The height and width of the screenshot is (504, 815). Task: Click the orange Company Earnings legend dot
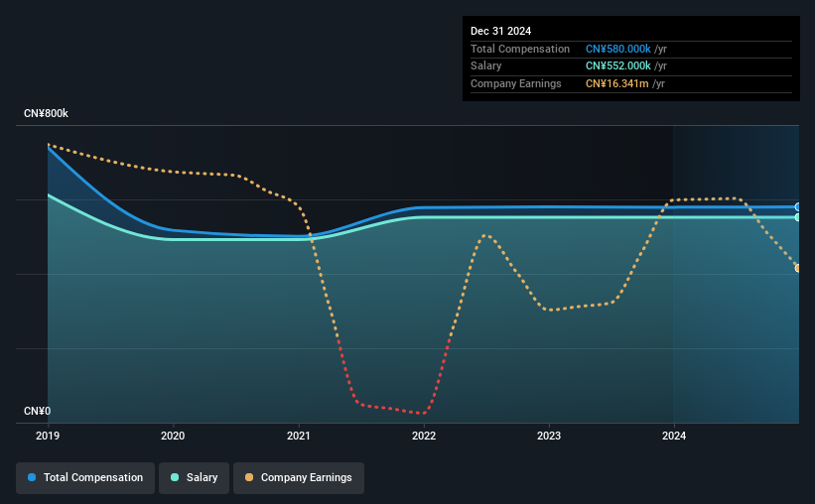[x=249, y=477]
